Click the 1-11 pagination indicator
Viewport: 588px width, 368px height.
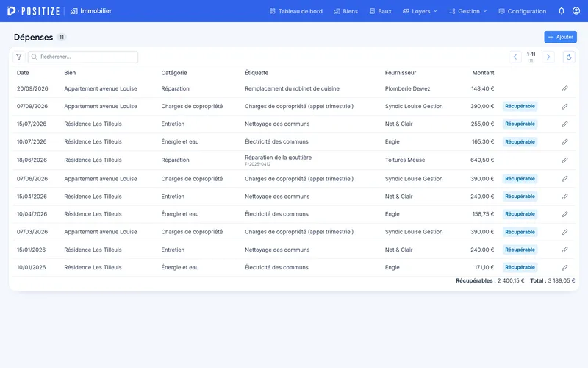point(531,54)
